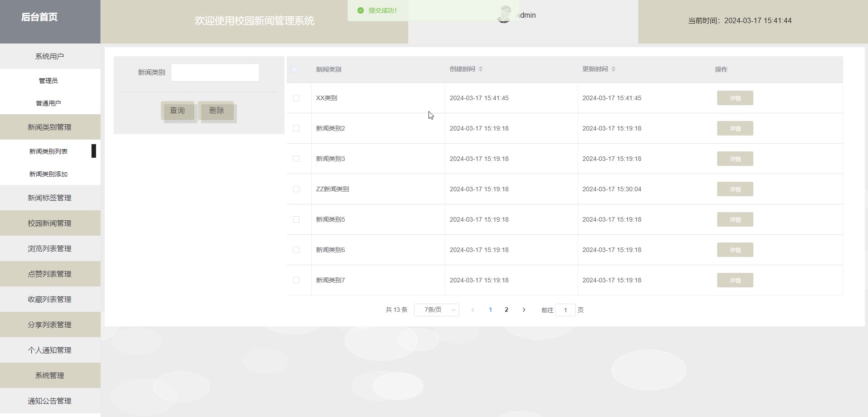
Task: Check the 新闻类别2 row checkbox
Action: (x=296, y=128)
